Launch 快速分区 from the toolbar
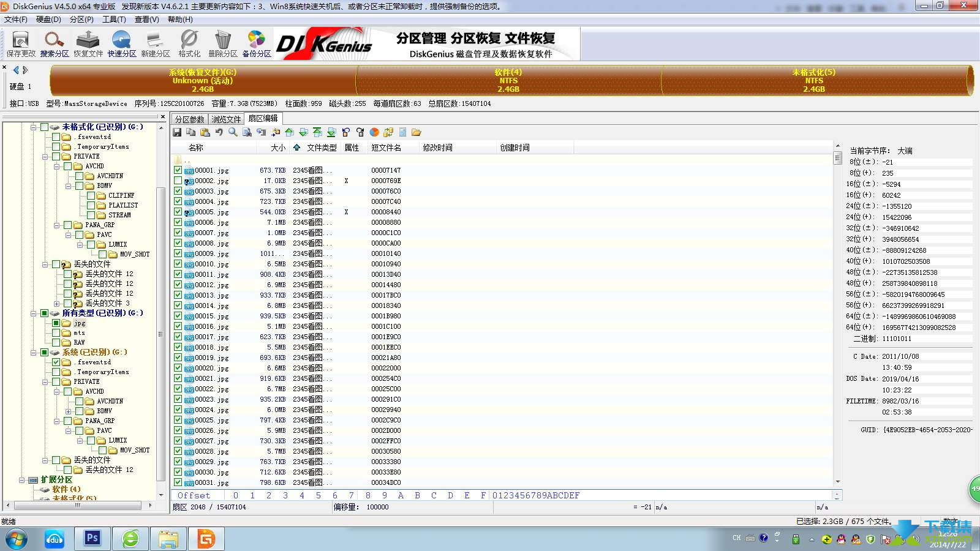The width and height of the screenshot is (980, 551). tap(122, 44)
